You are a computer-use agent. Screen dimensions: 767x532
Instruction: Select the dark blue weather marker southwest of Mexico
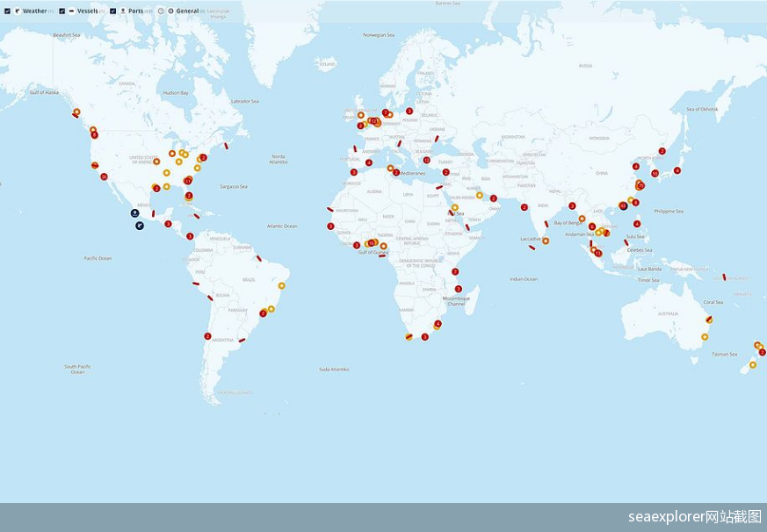[x=140, y=226]
